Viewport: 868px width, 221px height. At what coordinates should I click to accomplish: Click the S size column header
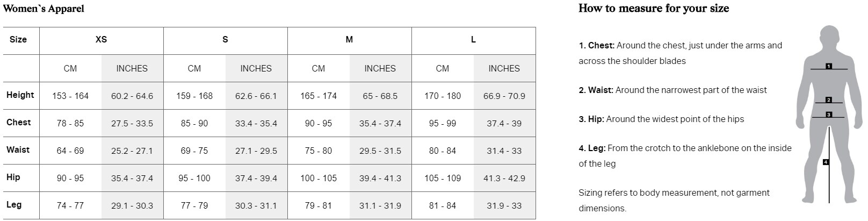tap(225, 40)
